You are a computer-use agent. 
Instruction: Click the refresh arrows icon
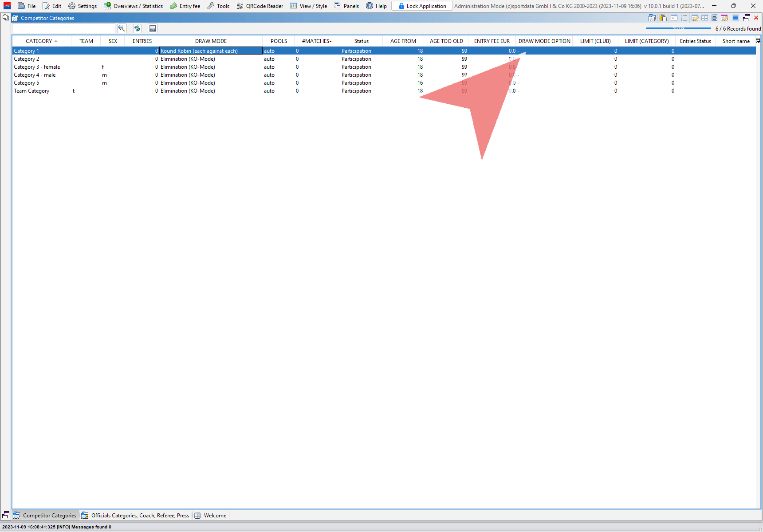point(137,28)
